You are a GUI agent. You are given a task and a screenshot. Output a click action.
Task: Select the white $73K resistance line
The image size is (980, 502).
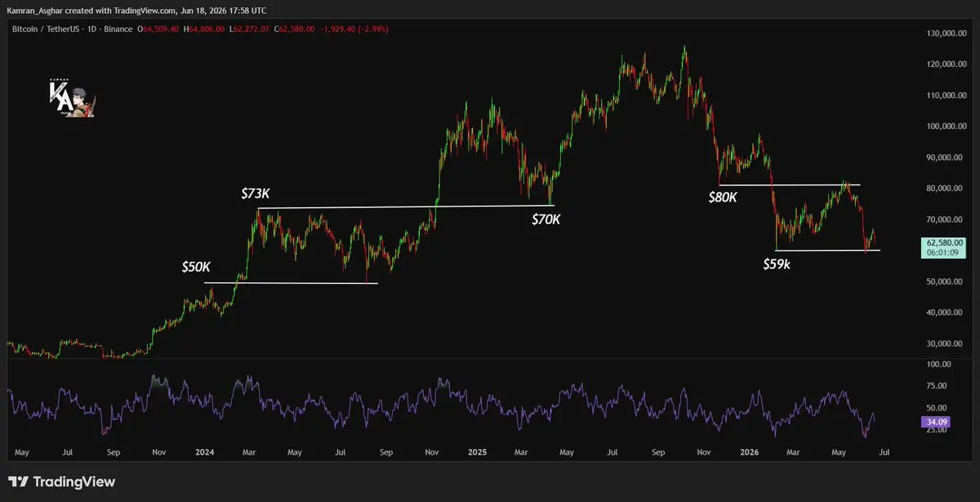click(x=406, y=207)
